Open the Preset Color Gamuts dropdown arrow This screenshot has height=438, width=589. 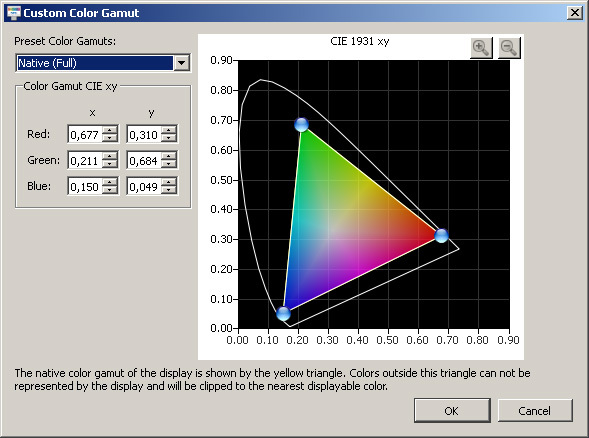[181, 63]
